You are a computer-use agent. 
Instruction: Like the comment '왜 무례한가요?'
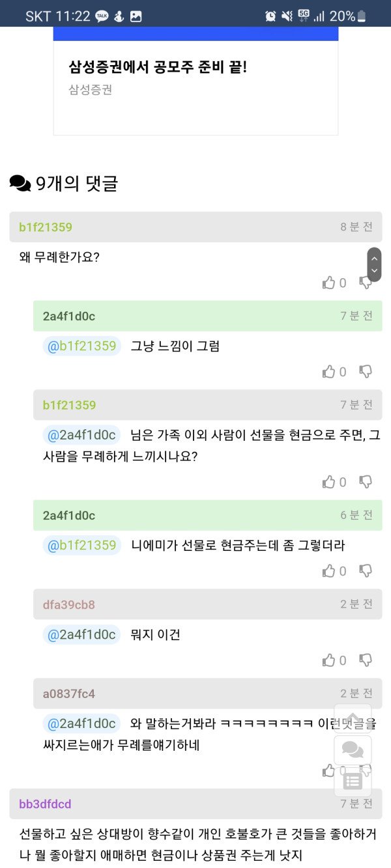tap(329, 283)
